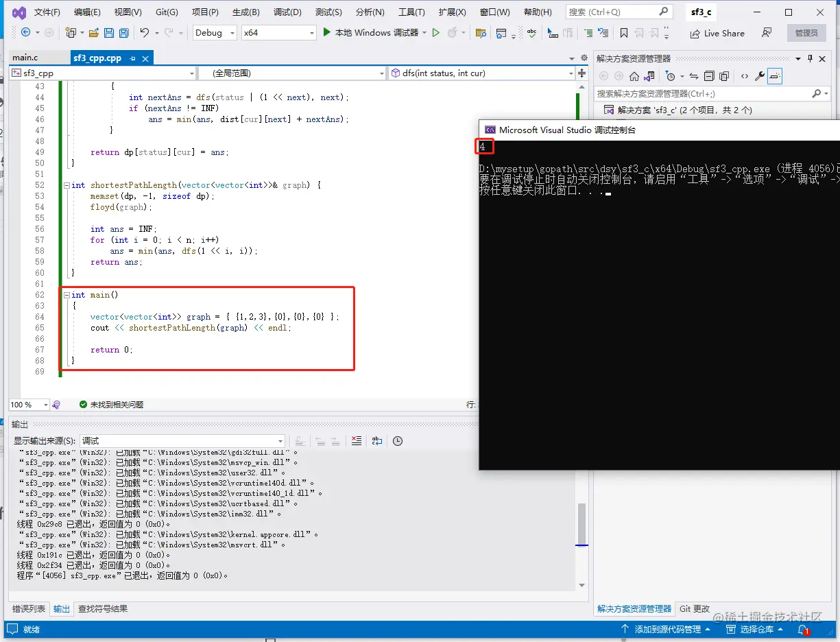Open the x64 platform dropdown
The image size is (840, 642).
click(278, 32)
